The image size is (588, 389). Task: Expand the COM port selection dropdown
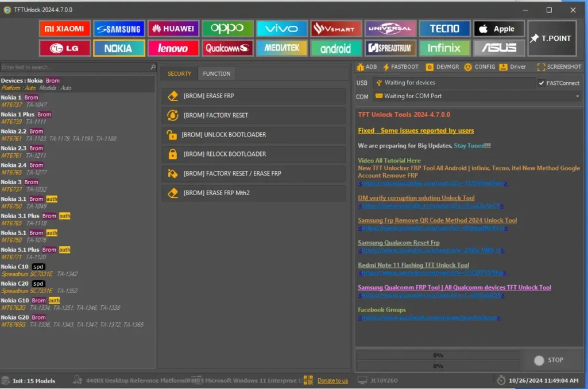(x=577, y=96)
